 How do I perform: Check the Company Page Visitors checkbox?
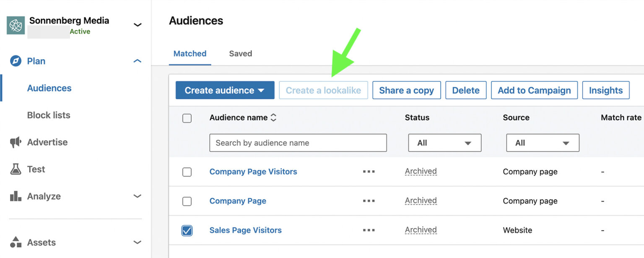[x=187, y=172]
